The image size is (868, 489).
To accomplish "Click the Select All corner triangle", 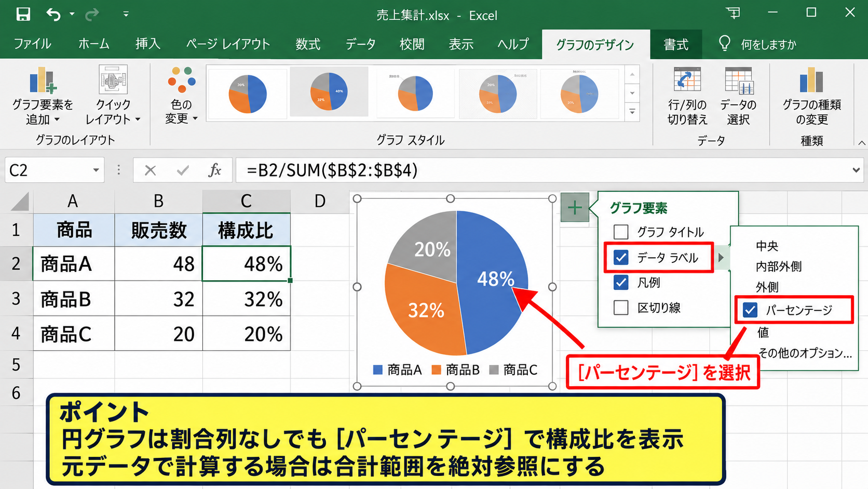I will 20,201.
